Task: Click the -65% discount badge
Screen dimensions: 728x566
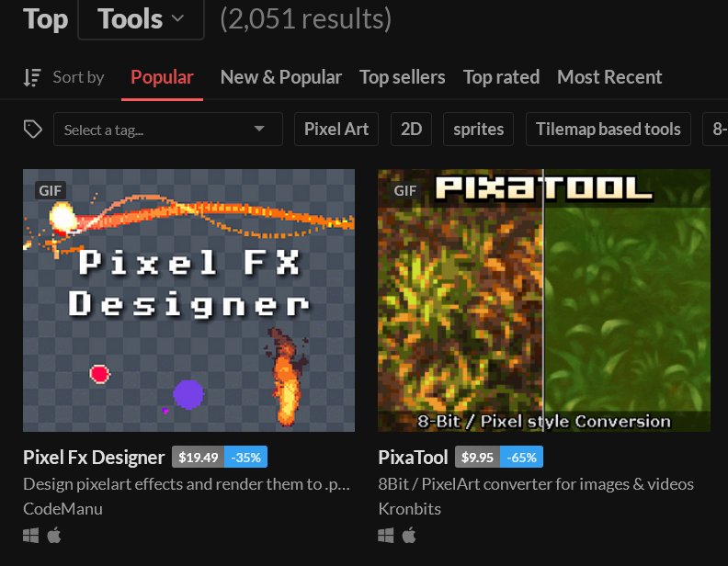Action: [x=521, y=457]
